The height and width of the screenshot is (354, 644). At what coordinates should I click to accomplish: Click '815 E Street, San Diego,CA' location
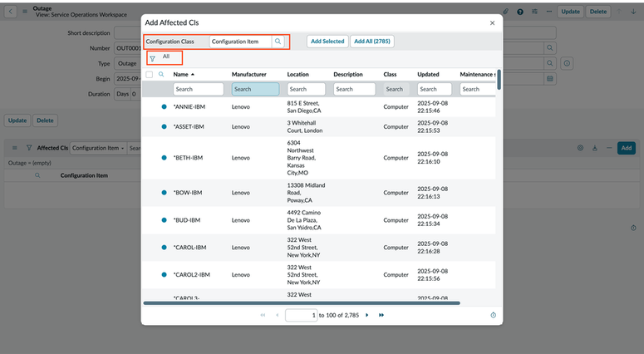304,106
